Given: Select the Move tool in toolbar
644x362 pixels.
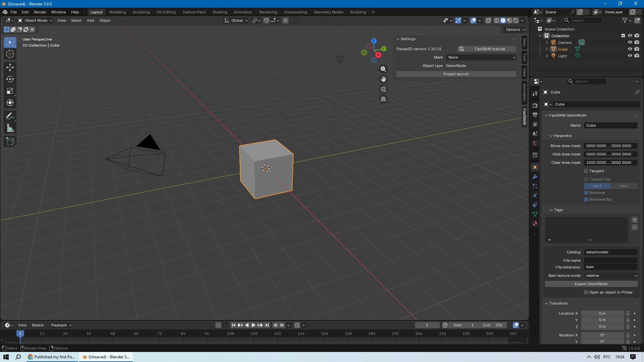Looking at the screenshot, I should pos(10,67).
